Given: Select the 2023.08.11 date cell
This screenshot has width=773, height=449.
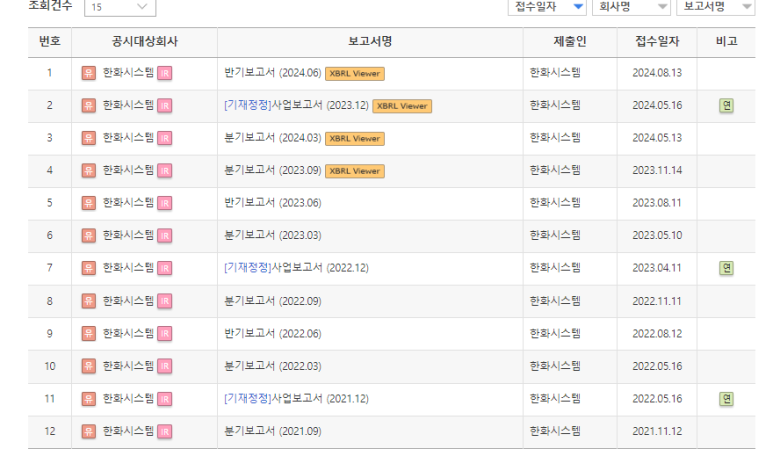Looking at the screenshot, I should tap(657, 203).
